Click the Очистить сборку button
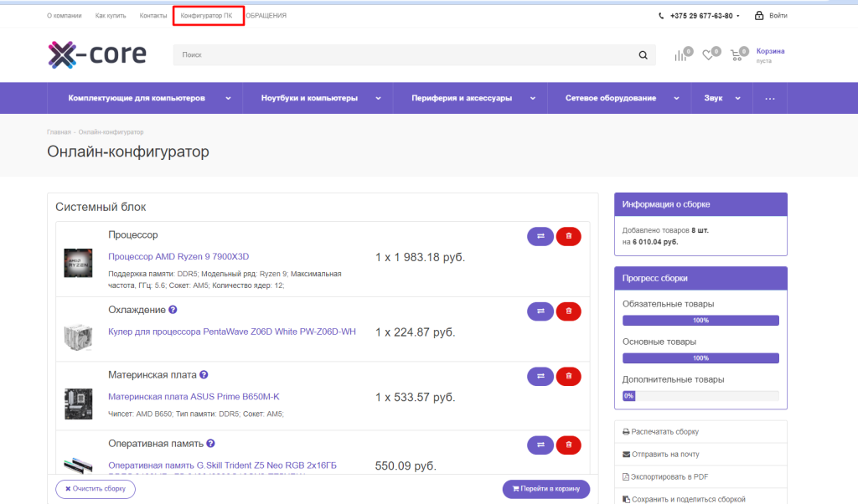The width and height of the screenshot is (858, 504). (x=96, y=489)
